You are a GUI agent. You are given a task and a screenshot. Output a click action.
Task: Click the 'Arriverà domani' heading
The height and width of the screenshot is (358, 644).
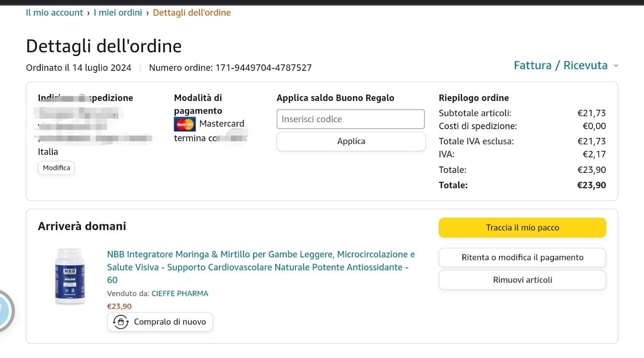pos(82,226)
